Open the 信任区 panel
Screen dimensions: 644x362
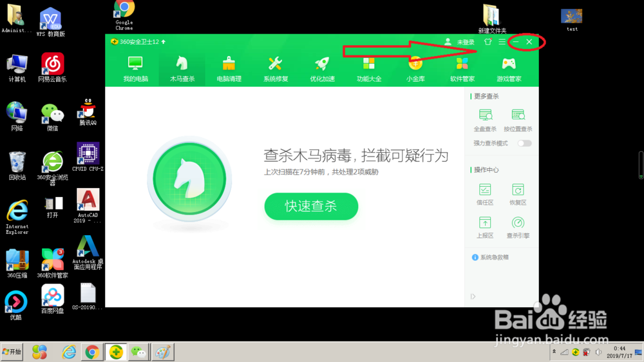click(485, 194)
